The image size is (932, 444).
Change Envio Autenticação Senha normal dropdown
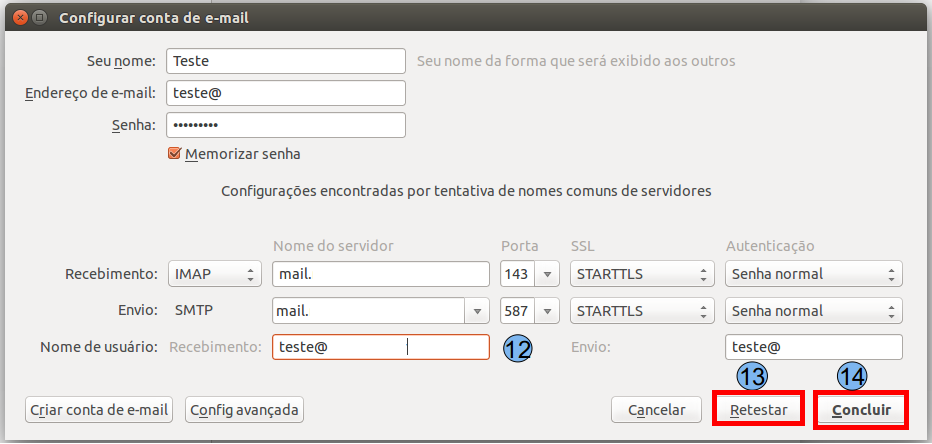point(813,311)
